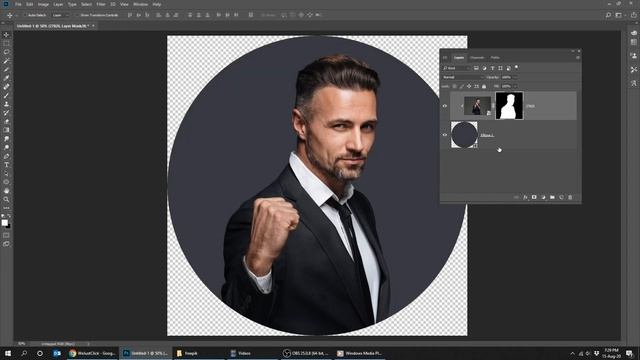
Task: Click the status bar zoom percentage field
Action: point(22,344)
